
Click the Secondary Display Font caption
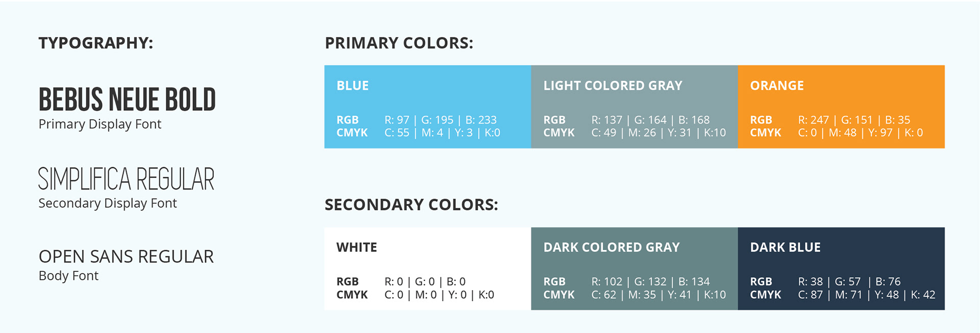(x=108, y=203)
